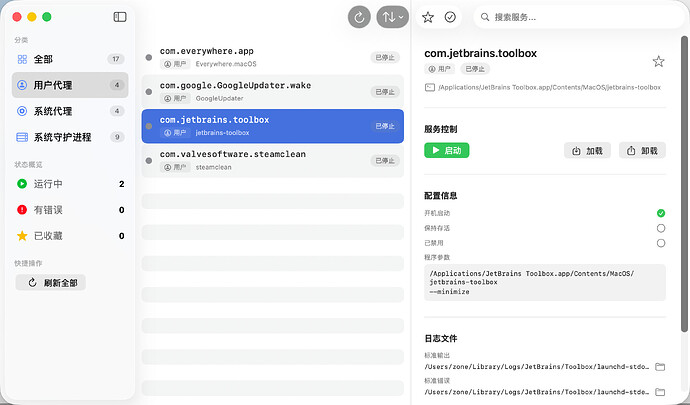Click 用户 tag on steamclean row
This screenshot has height=405, width=690.
click(x=175, y=167)
